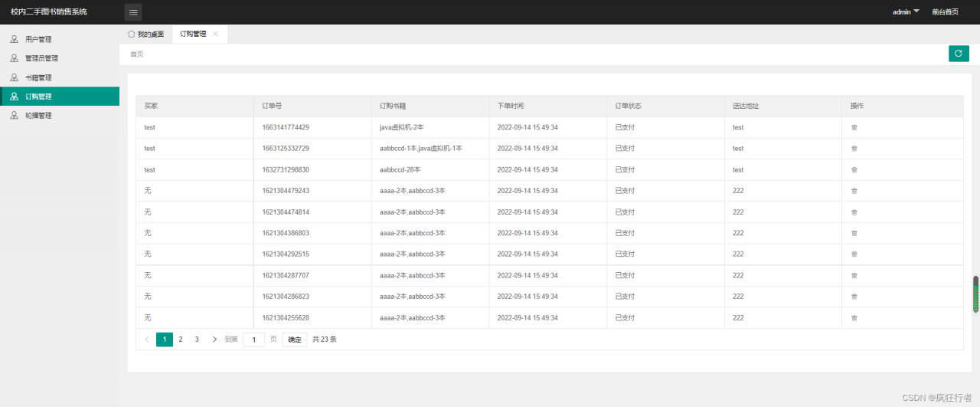Click order number 1621304255628

coord(286,318)
